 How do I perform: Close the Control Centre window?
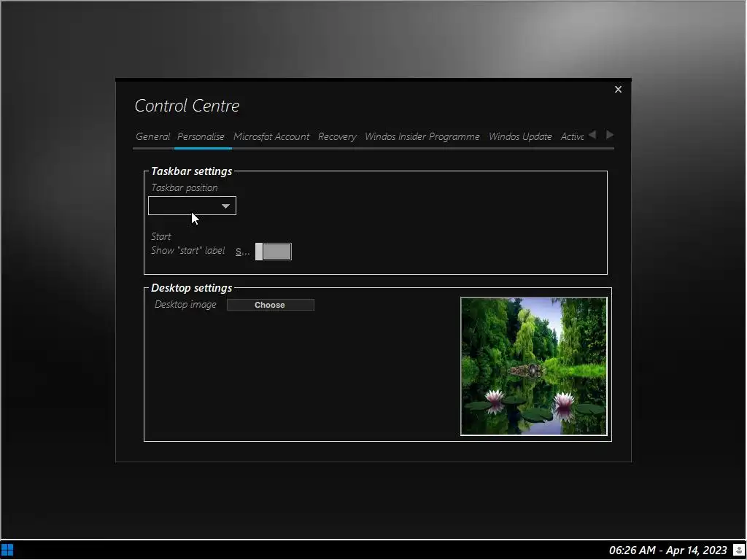[618, 90]
